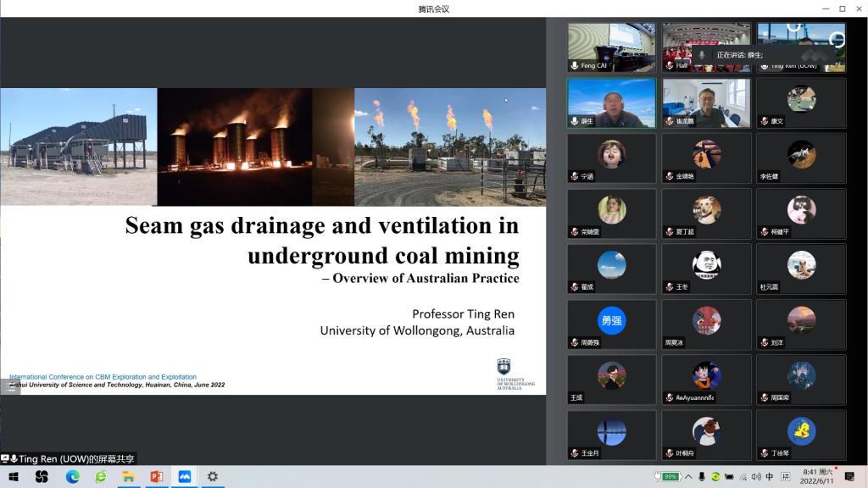Open the notification center icon
868x488 pixels.
850,477
